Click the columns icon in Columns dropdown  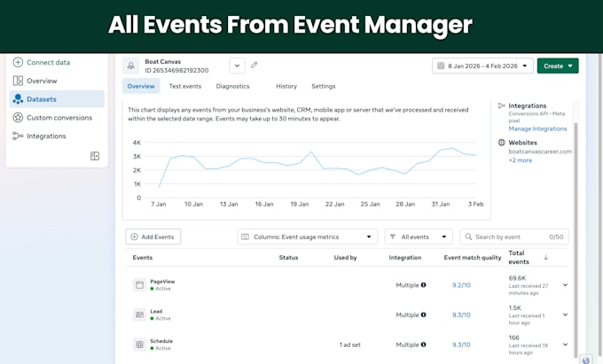tap(245, 236)
